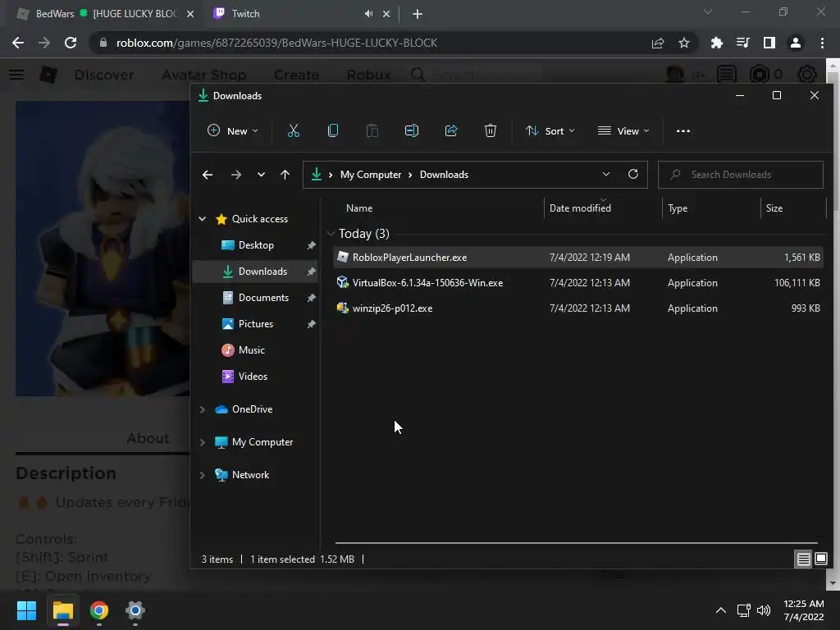Open Chrome from the taskbar

click(99, 610)
